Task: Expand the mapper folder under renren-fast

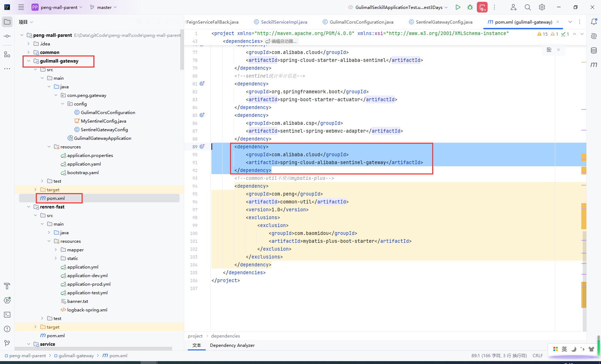Action: click(x=56, y=250)
